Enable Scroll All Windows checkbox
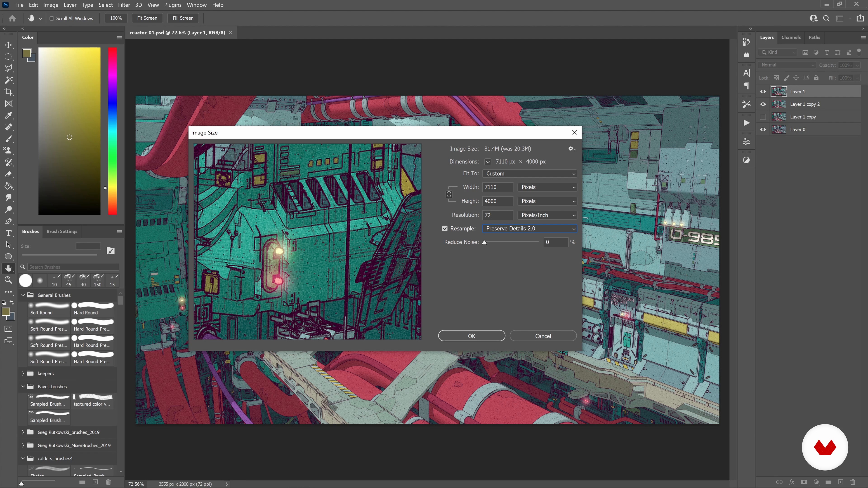The image size is (868, 488). point(52,19)
